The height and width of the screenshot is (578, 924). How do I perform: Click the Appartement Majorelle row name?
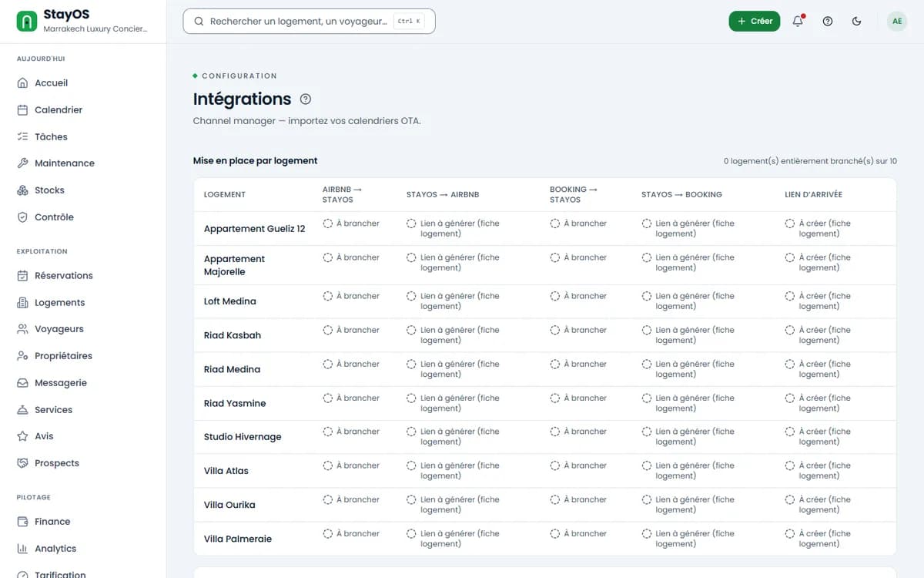[x=234, y=265]
